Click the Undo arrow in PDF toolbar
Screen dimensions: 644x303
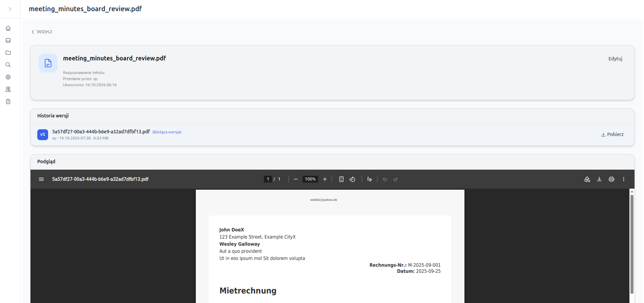pos(385,179)
